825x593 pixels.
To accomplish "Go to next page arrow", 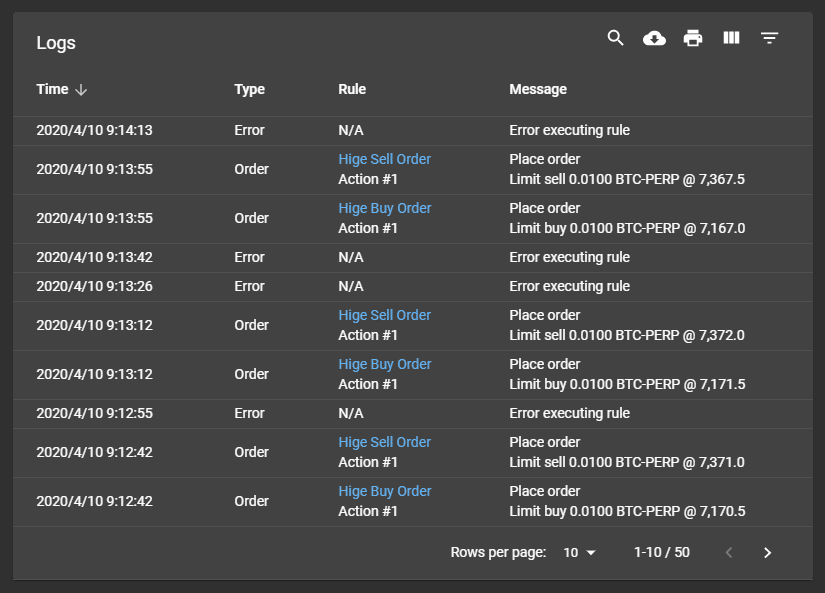I will (x=767, y=552).
